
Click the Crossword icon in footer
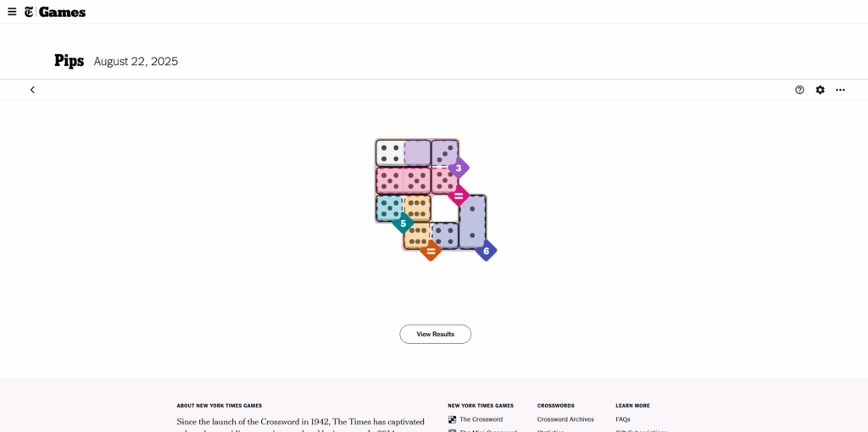point(453,419)
